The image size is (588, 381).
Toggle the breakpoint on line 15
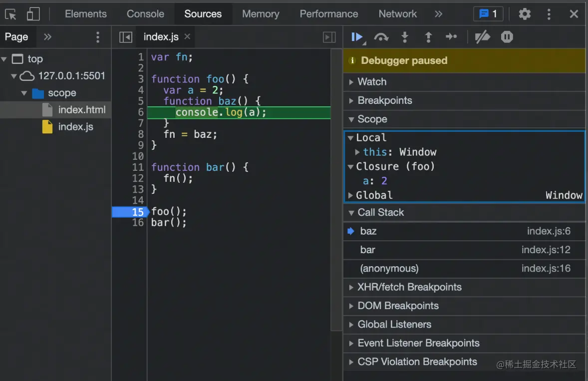coord(130,212)
